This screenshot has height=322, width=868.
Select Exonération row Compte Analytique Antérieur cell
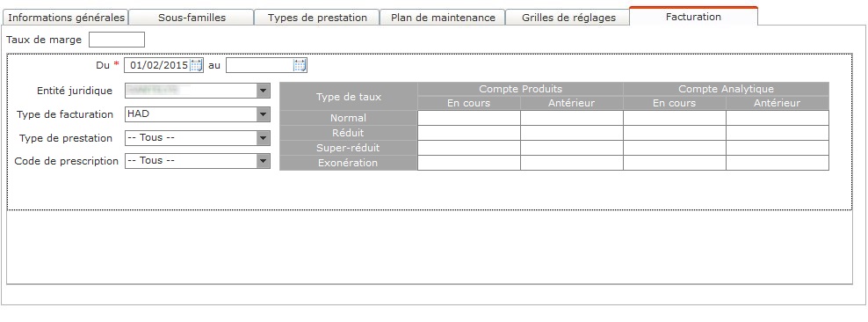[778, 163]
